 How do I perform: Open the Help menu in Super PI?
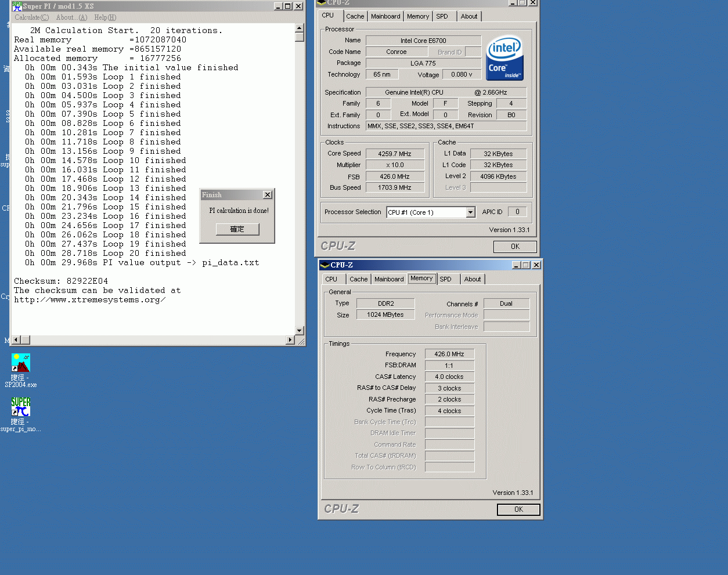(x=105, y=17)
